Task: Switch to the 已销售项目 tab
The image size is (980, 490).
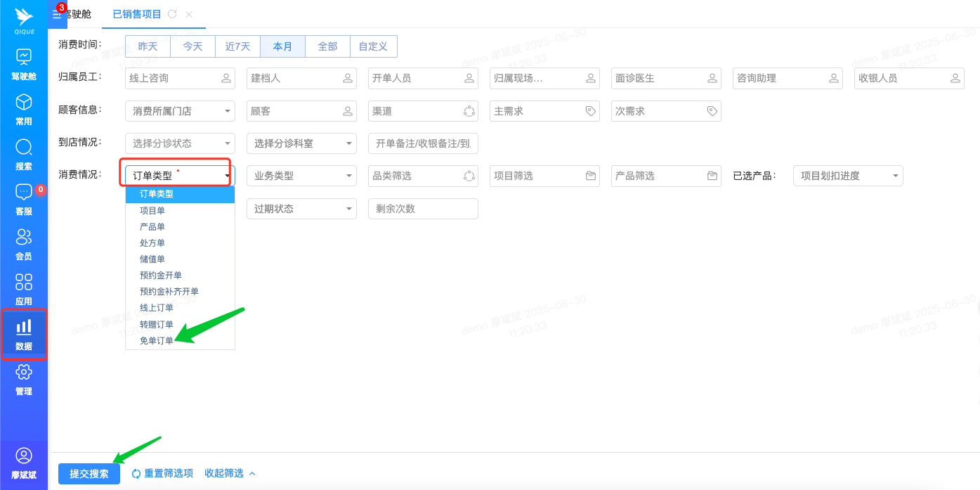Action: (x=136, y=14)
